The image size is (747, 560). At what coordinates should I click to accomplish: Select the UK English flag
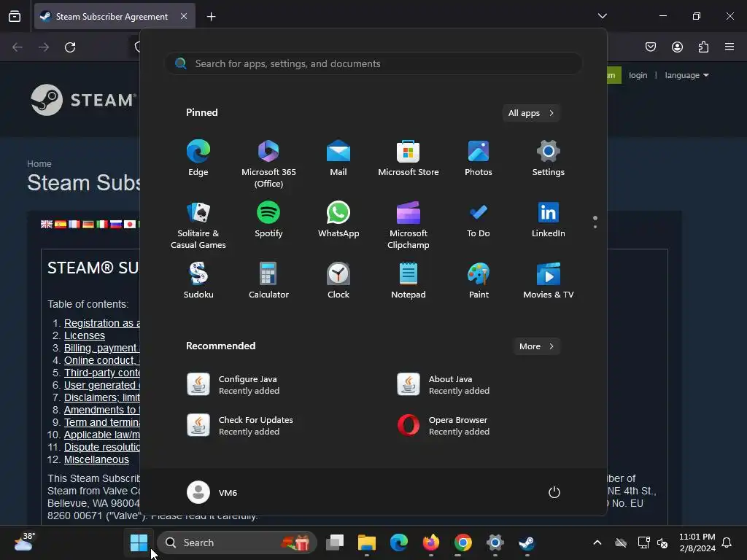pyautogui.click(x=46, y=224)
